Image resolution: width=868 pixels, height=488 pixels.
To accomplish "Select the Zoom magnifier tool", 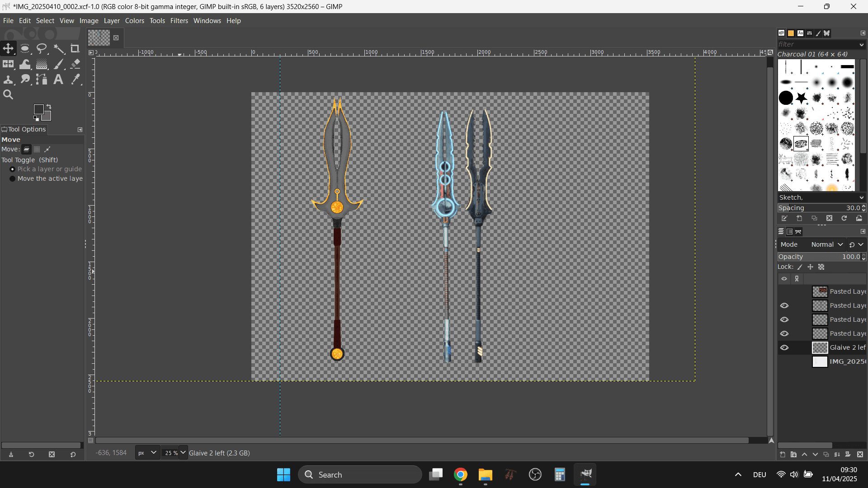I will tap(8, 95).
